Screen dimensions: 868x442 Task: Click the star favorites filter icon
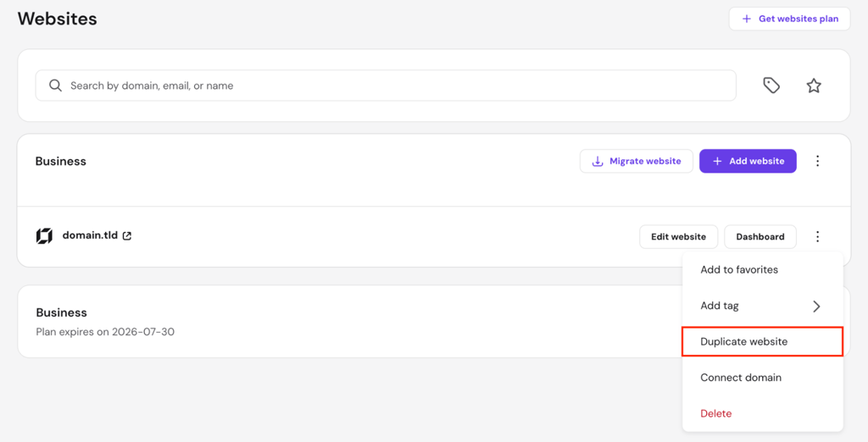coord(813,86)
